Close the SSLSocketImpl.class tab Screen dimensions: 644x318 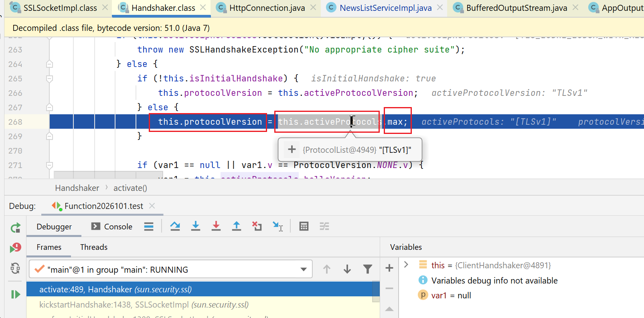(x=105, y=8)
